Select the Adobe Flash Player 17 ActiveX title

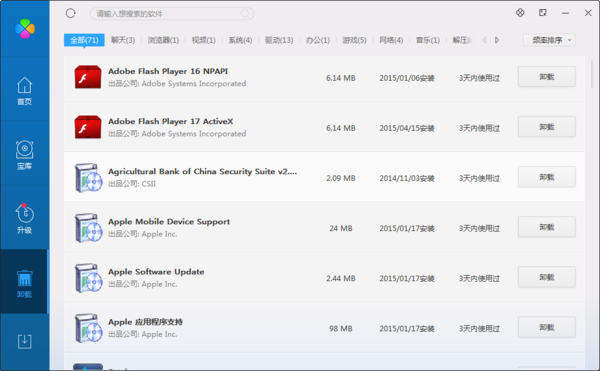coord(171,121)
